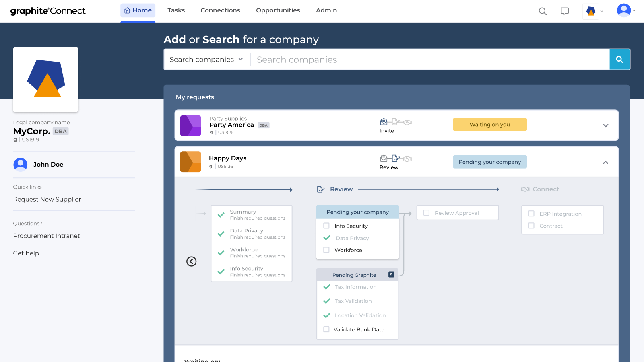Click the teal search submit button
644x362 pixels.
tap(619, 60)
